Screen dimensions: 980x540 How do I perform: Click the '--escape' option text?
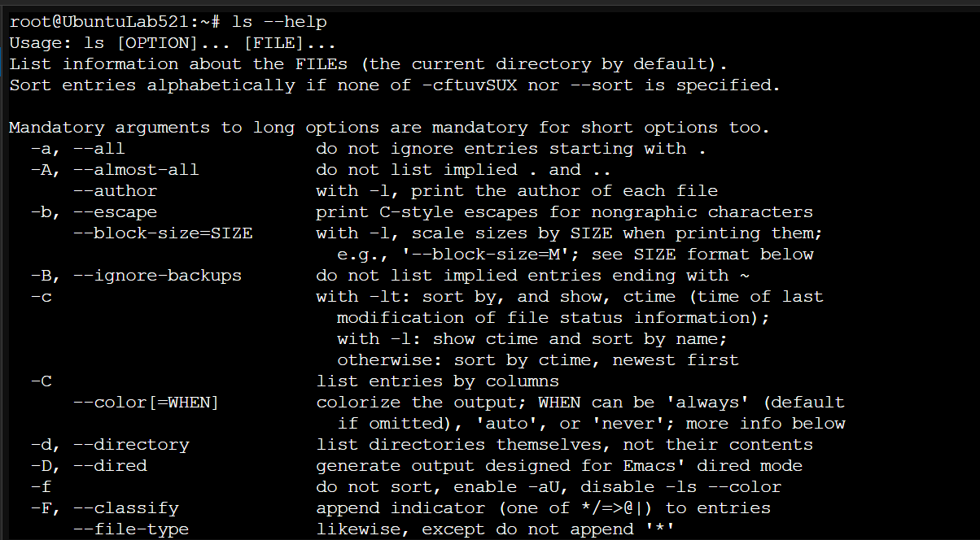click(115, 212)
